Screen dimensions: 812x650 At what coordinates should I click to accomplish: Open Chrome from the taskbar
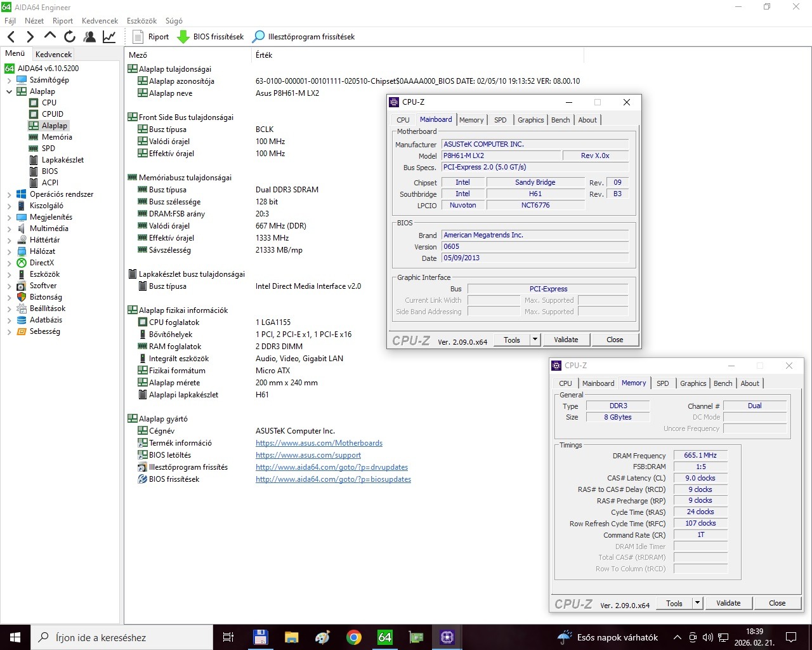(x=354, y=637)
